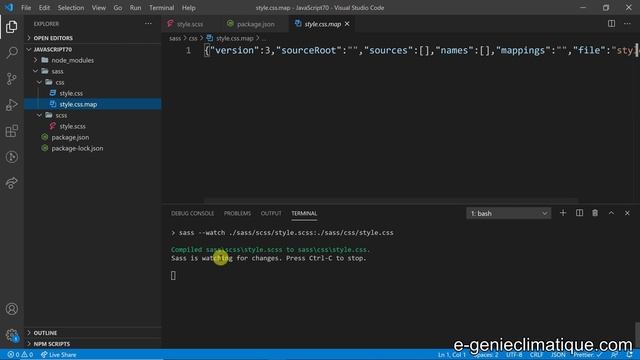Open style.css in the explorer tree
Image resolution: width=640 pixels, height=360 pixels.
pyautogui.click(x=71, y=93)
